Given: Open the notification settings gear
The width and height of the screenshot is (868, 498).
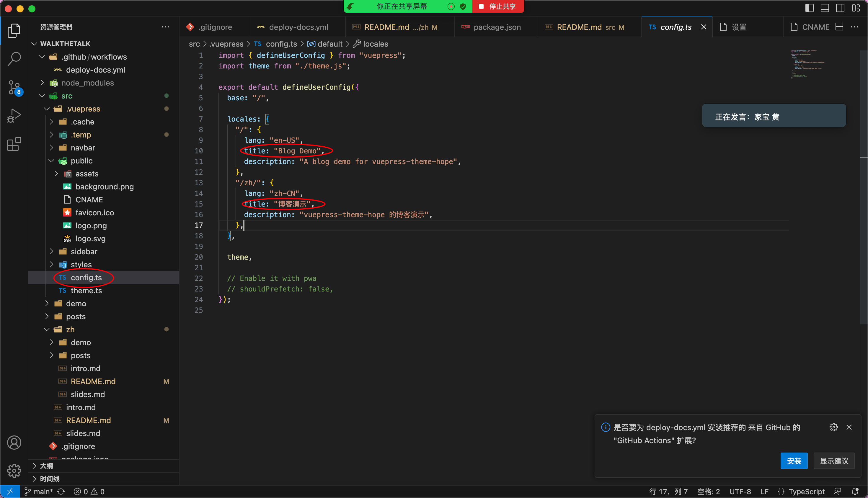Looking at the screenshot, I should pyautogui.click(x=833, y=427).
